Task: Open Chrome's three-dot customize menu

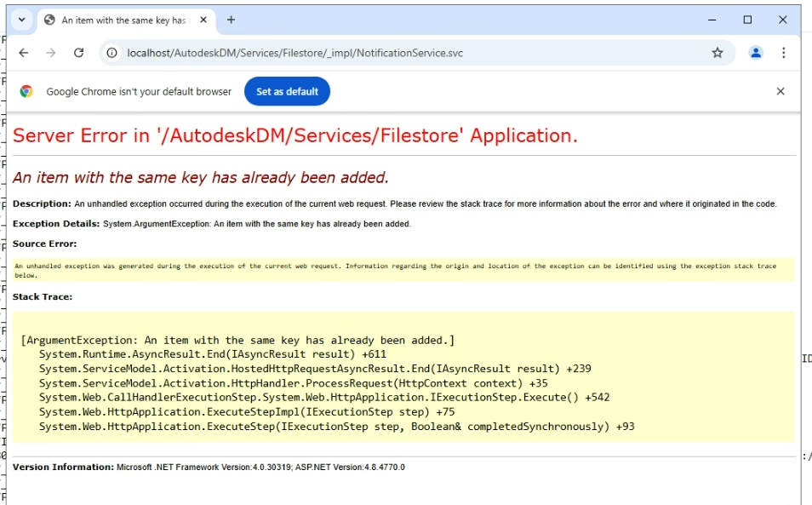Action: click(784, 52)
